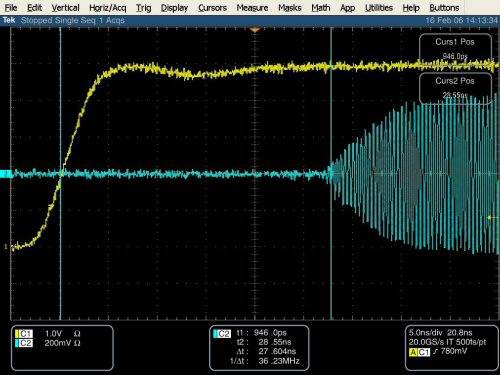The width and height of the screenshot is (500, 375).
Task: Click the '16 Feb 06 14:13:34' timestamp
Action: (x=461, y=20)
